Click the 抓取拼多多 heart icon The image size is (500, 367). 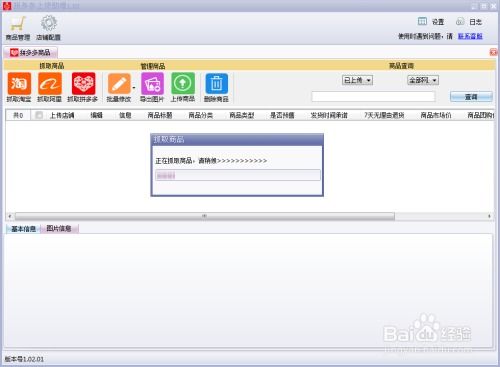[x=83, y=83]
